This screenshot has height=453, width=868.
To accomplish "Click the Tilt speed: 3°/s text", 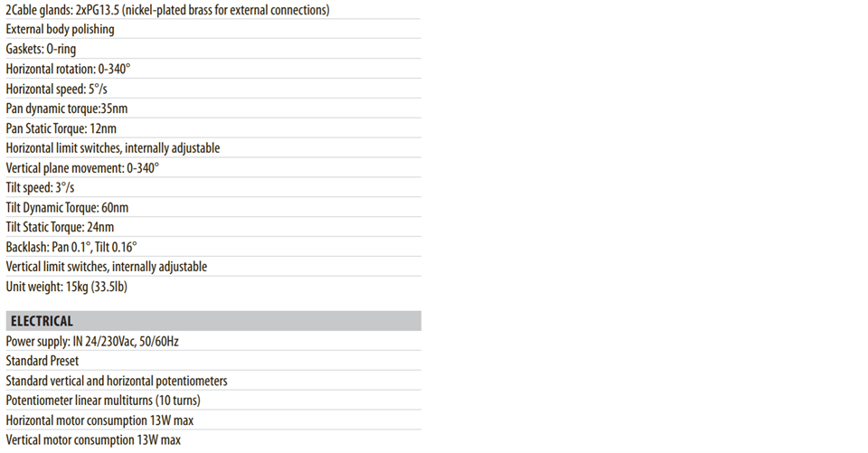I will coord(40,188).
